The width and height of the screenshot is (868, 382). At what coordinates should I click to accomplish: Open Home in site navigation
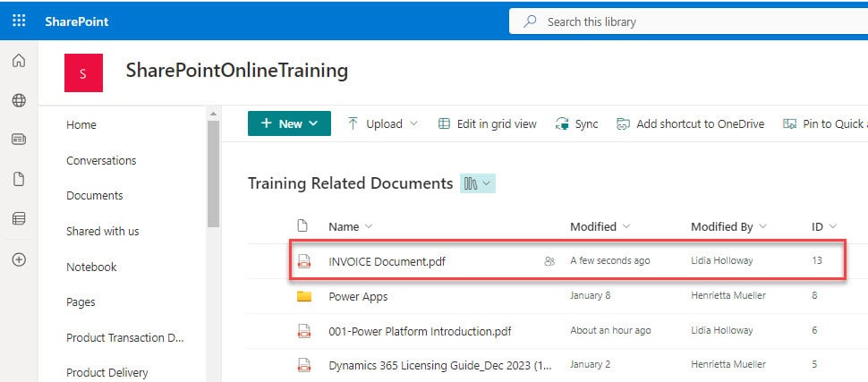(x=81, y=125)
